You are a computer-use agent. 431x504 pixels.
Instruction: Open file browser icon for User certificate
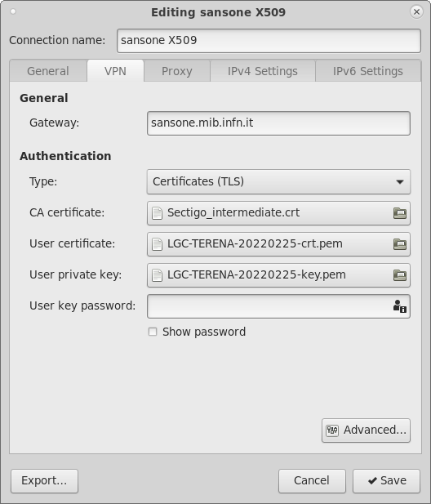(399, 244)
